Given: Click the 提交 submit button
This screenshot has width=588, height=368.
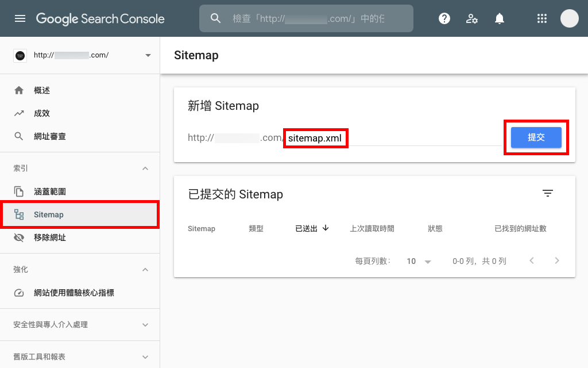Looking at the screenshot, I should [536, 137].
